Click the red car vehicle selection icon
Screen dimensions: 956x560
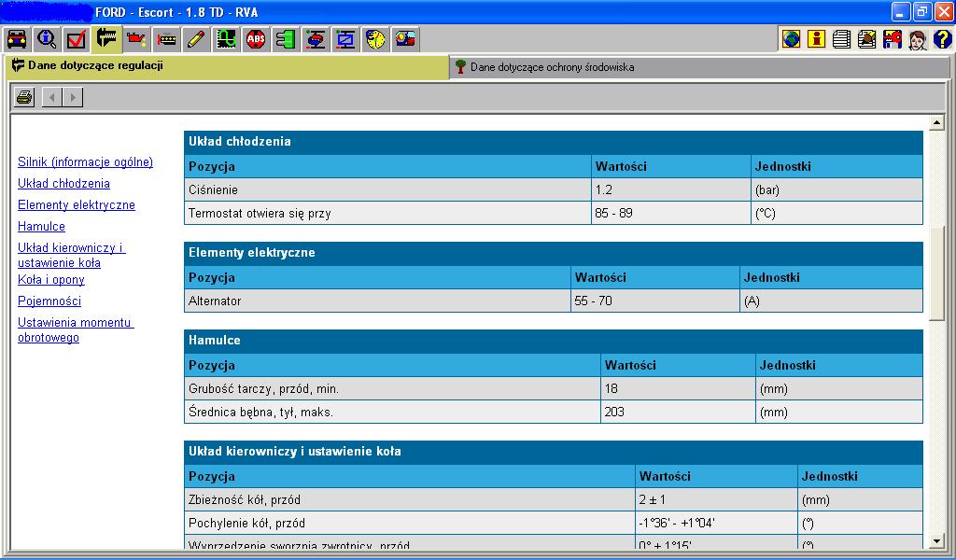point(17,39)
